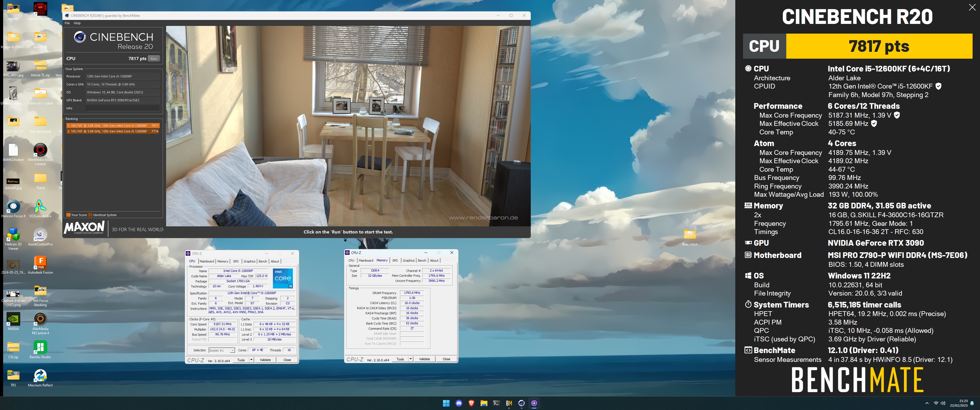
Task: Select the 404962.hwbot file on desktop
Action: point(13,152)
